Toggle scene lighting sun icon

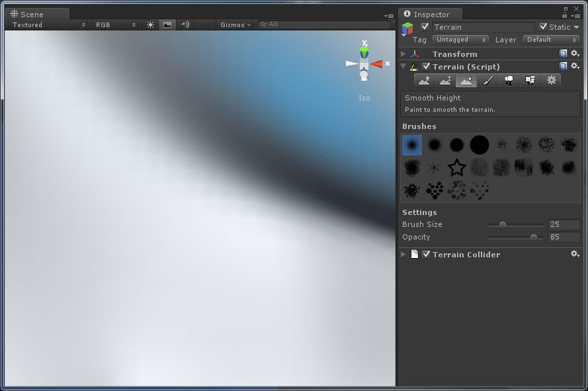[150, 24]
